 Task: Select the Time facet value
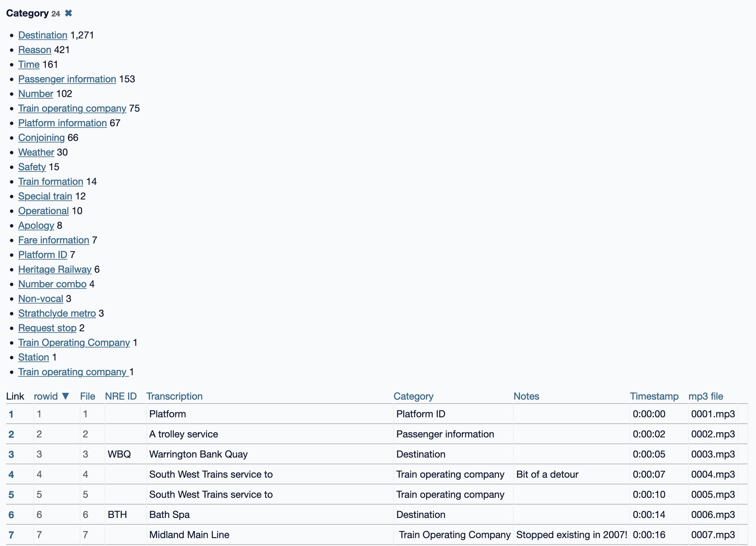pyautogui.click(x=29, y=64)
